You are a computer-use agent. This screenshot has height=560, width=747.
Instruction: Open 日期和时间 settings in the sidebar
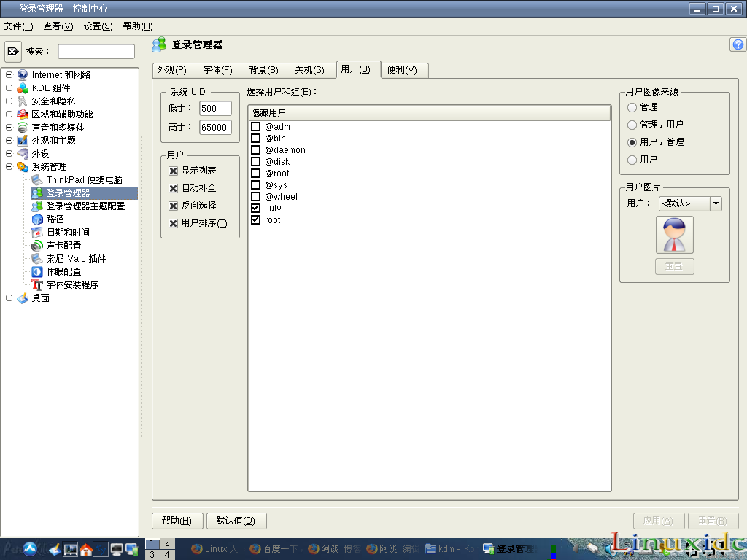(x=68, y=233)
